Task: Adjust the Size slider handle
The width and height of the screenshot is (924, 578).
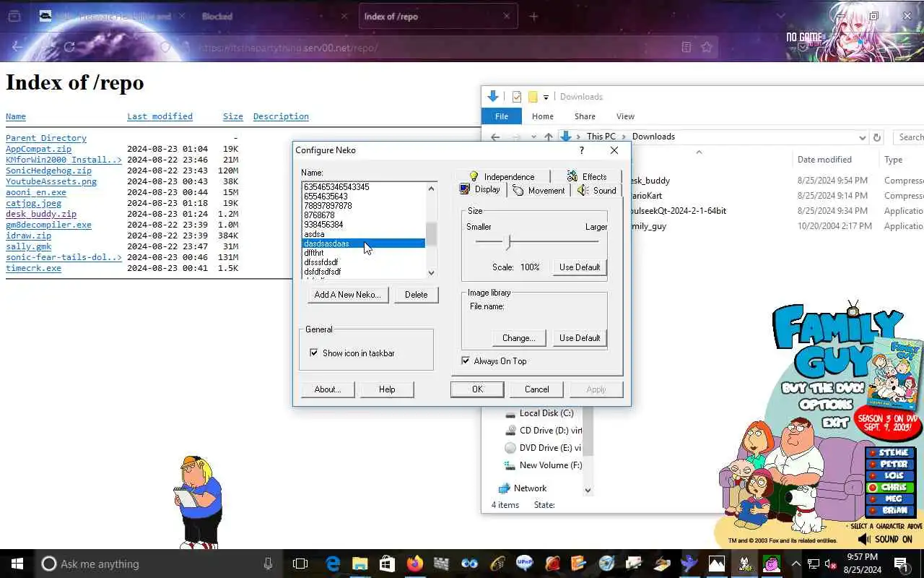Action: pyautogui.click(x=508, y=242)
